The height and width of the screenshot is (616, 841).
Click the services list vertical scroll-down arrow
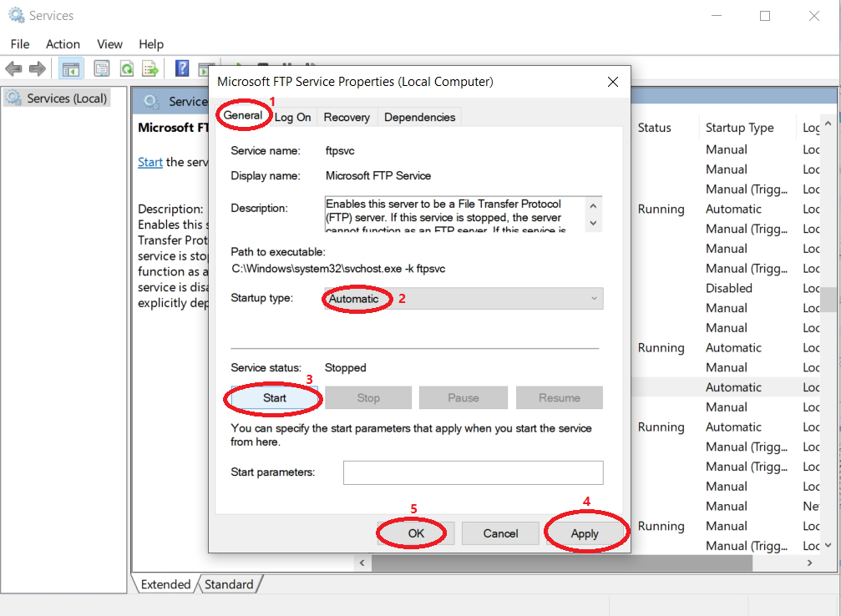pos(828,545)
